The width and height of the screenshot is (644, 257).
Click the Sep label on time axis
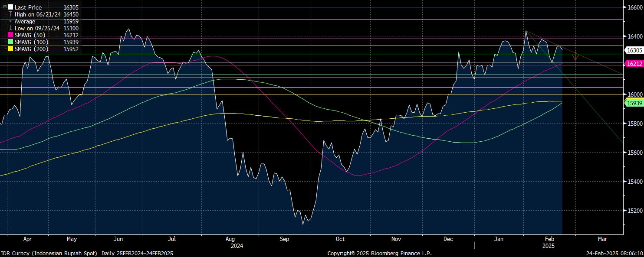[285, 239]
